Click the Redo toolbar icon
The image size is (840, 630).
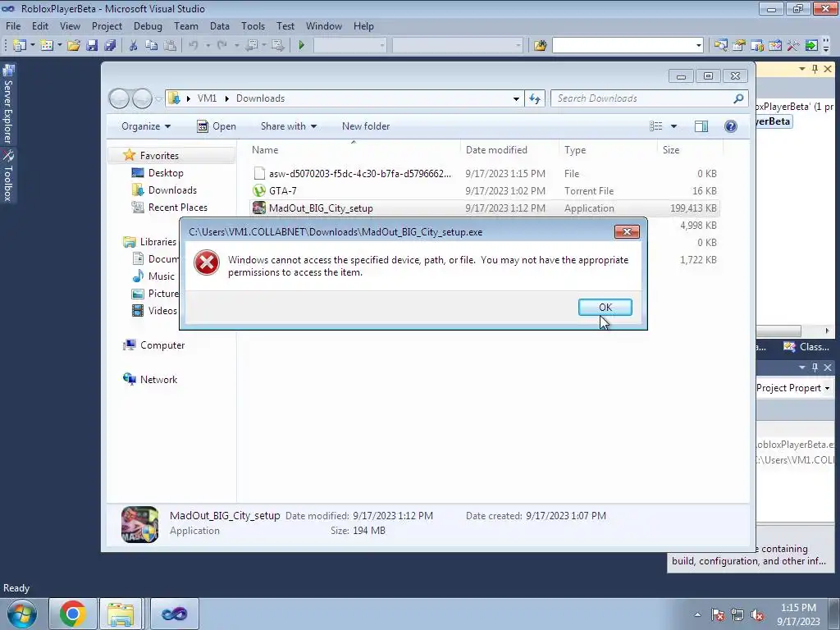tap(221, 46)
